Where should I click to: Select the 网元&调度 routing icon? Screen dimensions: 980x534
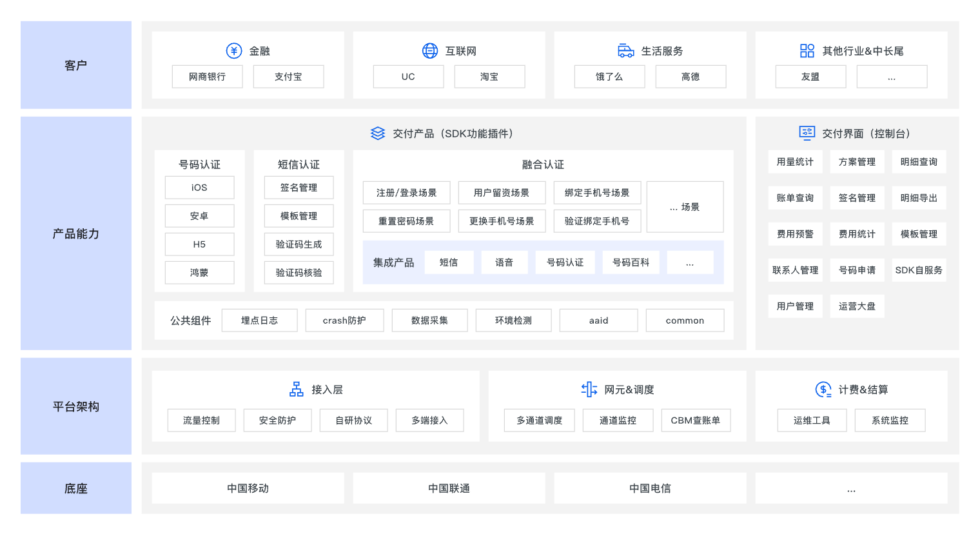click(589, 390)
